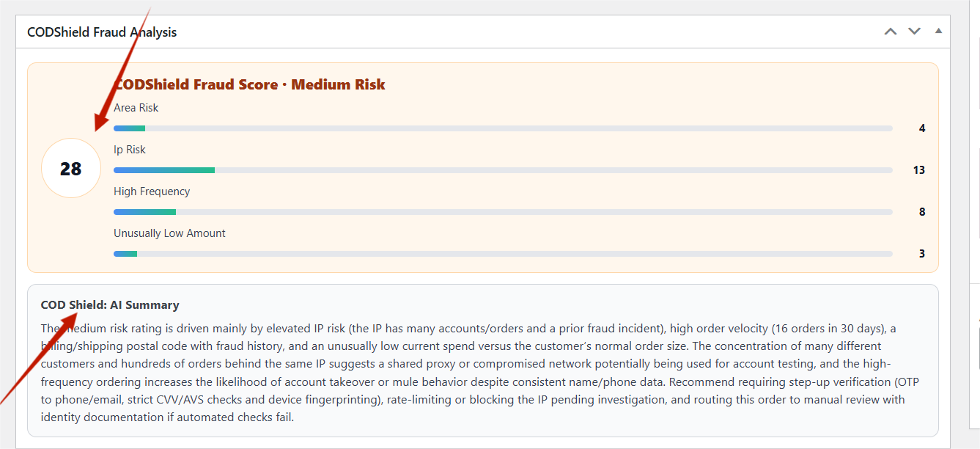Image resolution: width=980 pixels, height=449 pixels.
Task: Collapse the CODShield Fraud Analysis panel
Action: point(938,32)
